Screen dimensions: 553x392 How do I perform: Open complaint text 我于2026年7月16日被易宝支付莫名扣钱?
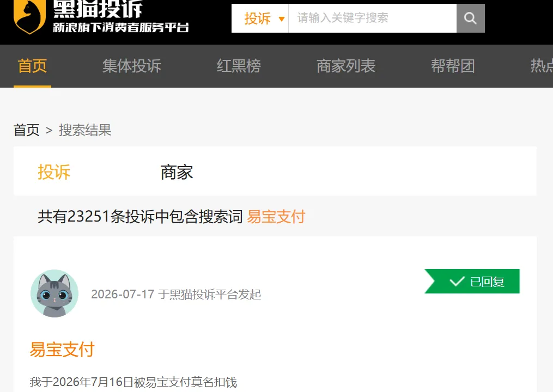pos(133,382)
